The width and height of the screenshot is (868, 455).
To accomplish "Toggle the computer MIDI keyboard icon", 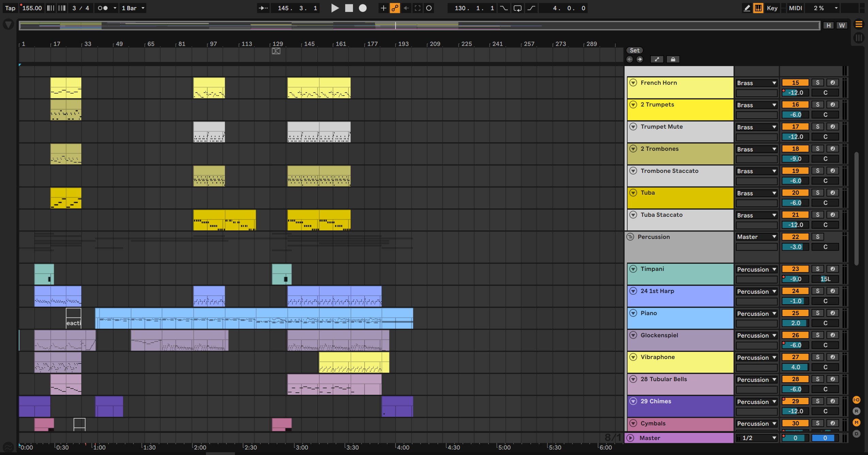I will (758, 8).
